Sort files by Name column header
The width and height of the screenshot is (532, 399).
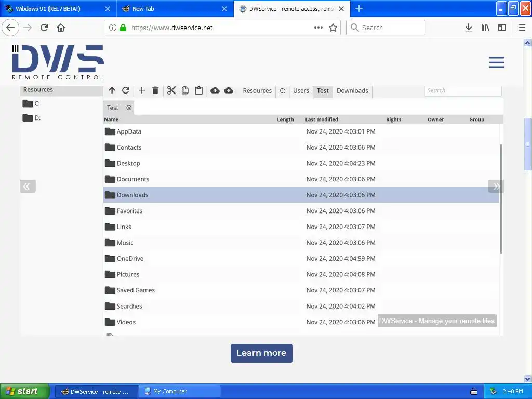click(111, 119)
